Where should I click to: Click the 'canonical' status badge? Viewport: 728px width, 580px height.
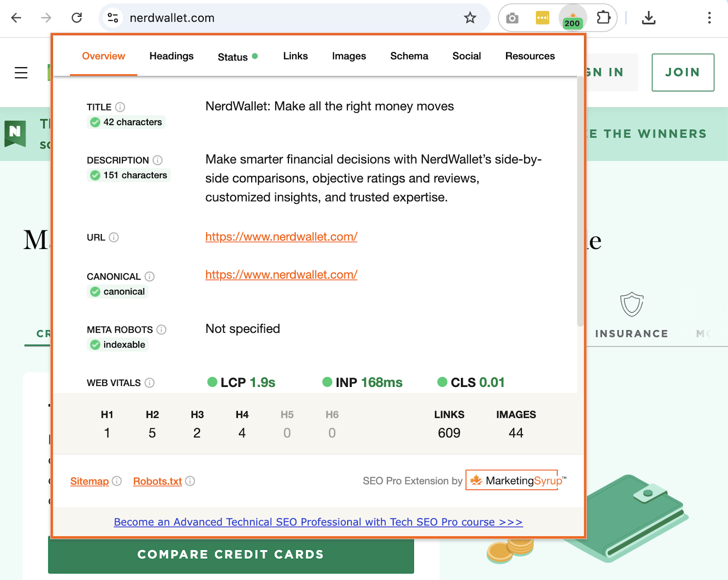pos(117,292)
